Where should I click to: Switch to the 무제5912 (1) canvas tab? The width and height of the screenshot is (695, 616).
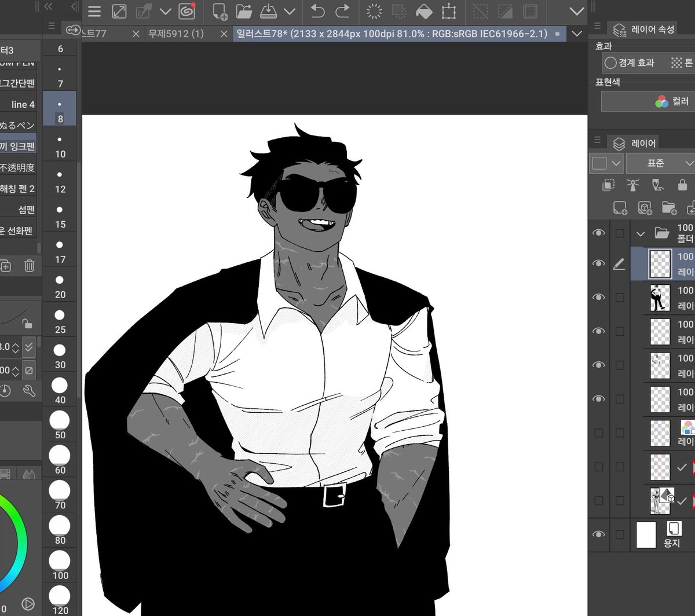176,34
